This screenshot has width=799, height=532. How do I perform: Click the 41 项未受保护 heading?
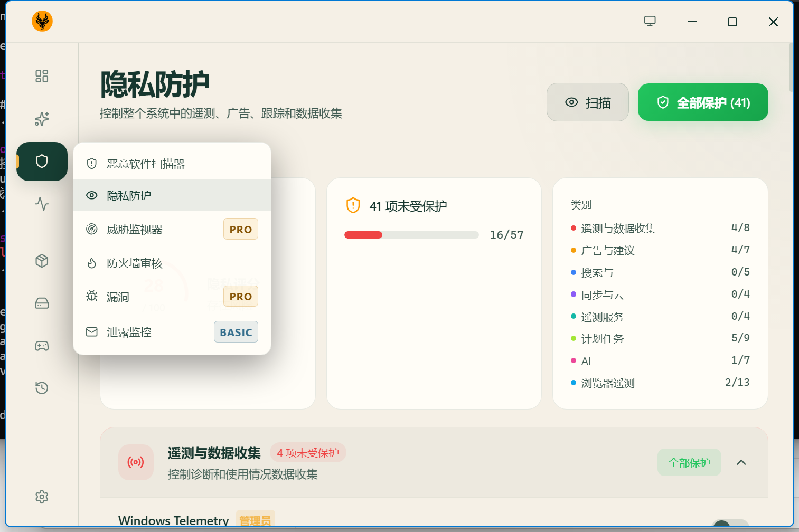point(408,206)
